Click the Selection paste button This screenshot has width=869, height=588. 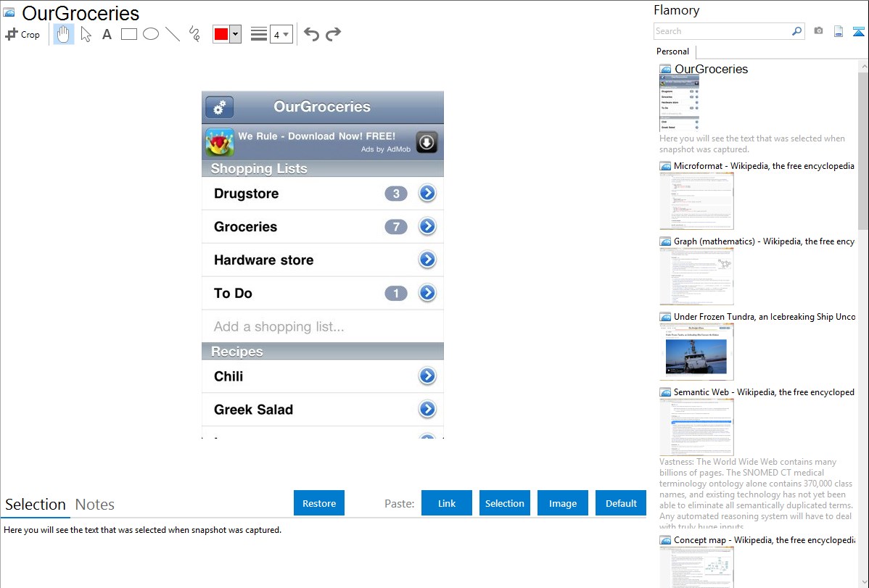pos(504,503)
